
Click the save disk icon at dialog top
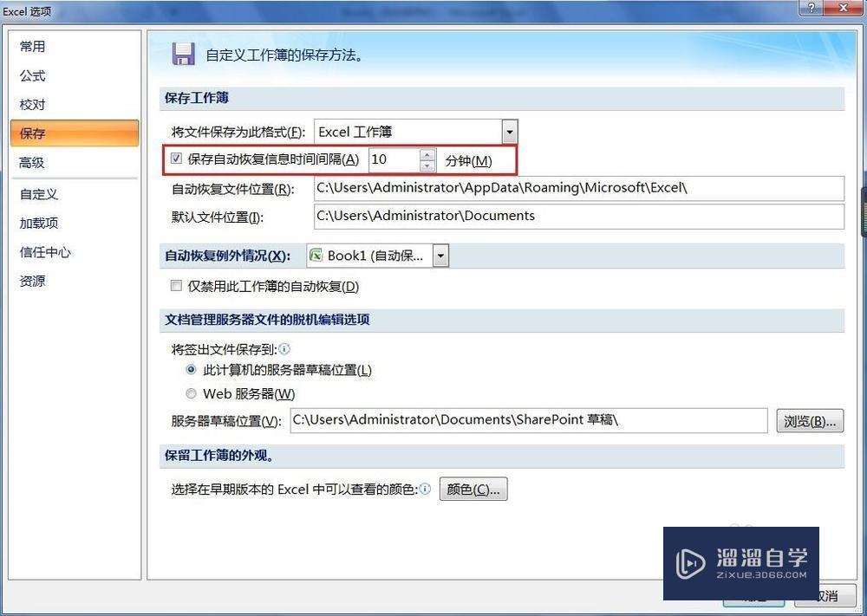pos(183,53)
